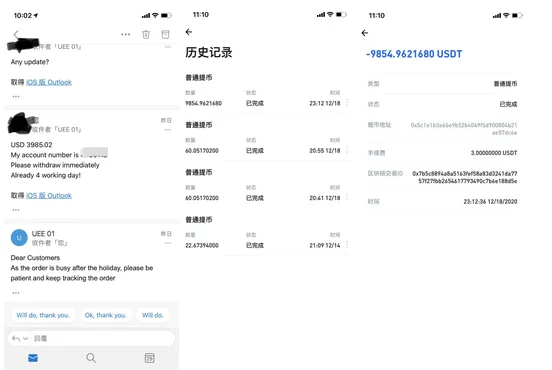552x370 pixels.
Task: Open options for the 23:12 12/18 withdrawal
Action: 347,102
